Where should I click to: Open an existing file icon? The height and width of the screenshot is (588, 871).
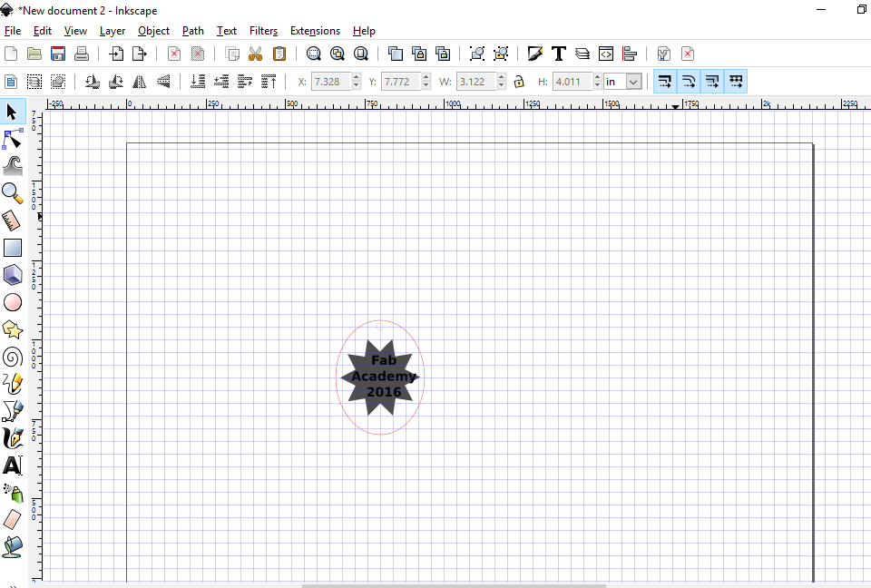click(x=34, y=54)
